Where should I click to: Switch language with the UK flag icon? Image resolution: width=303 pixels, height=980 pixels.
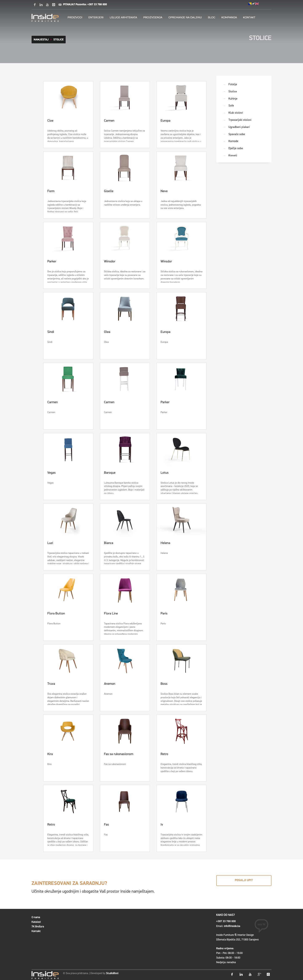[257, 4]
